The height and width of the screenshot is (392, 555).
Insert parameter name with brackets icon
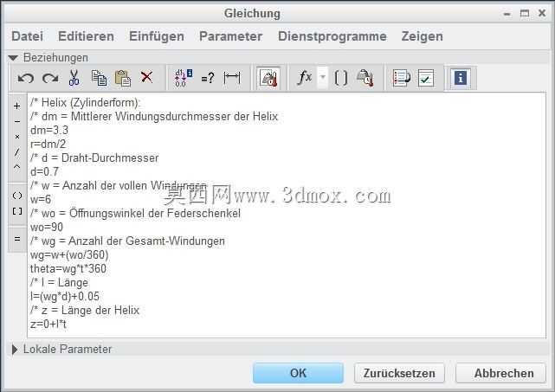coord(340,78)
